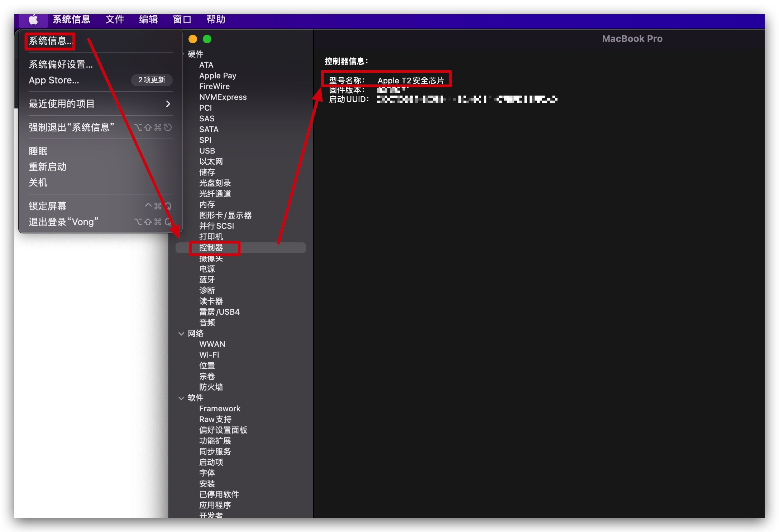Open the 帮助 menu

[x=216, y=20]
